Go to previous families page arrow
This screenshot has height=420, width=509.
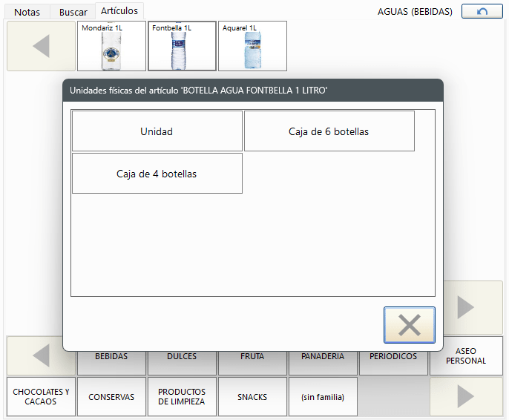point(41,356)
